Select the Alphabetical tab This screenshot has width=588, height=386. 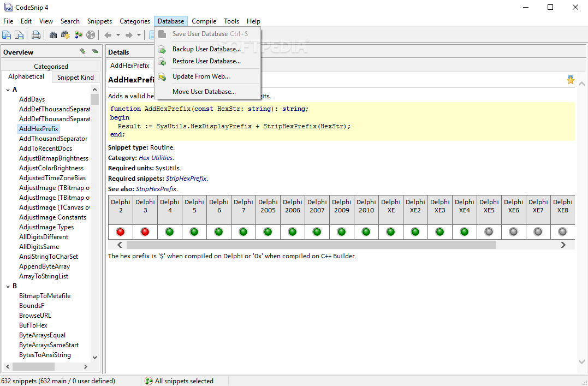pos(26,76)
